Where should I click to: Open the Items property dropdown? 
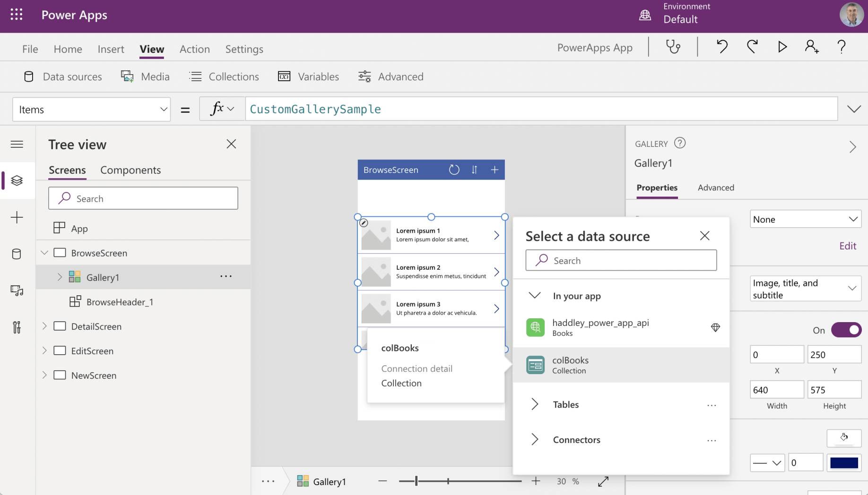click(91, 110)
